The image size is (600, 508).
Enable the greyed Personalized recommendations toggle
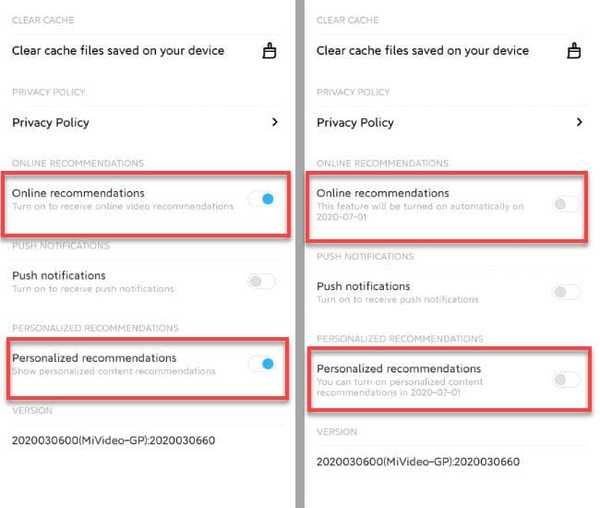point(567,380)
